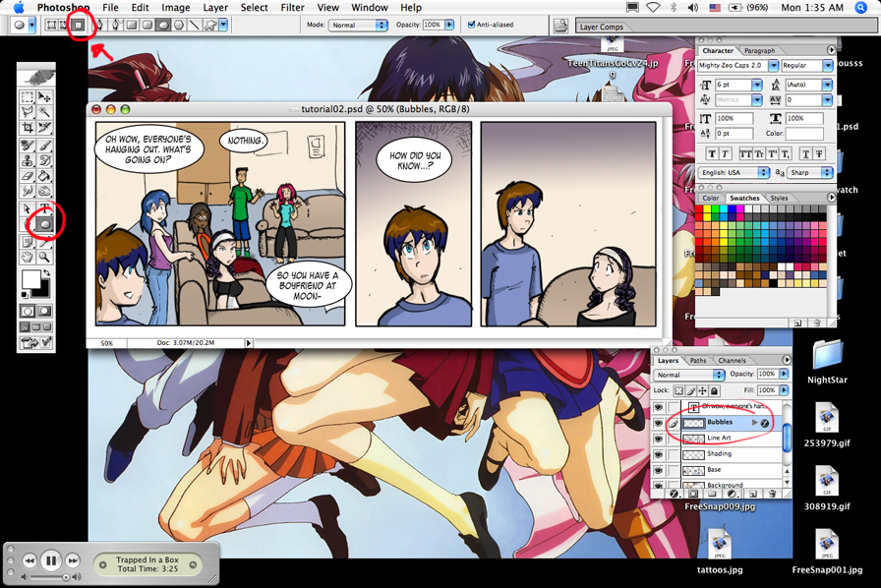Open the English: USA language dropdown
The height and width of the screenshot is (588, 881).
tap(734, 173)
